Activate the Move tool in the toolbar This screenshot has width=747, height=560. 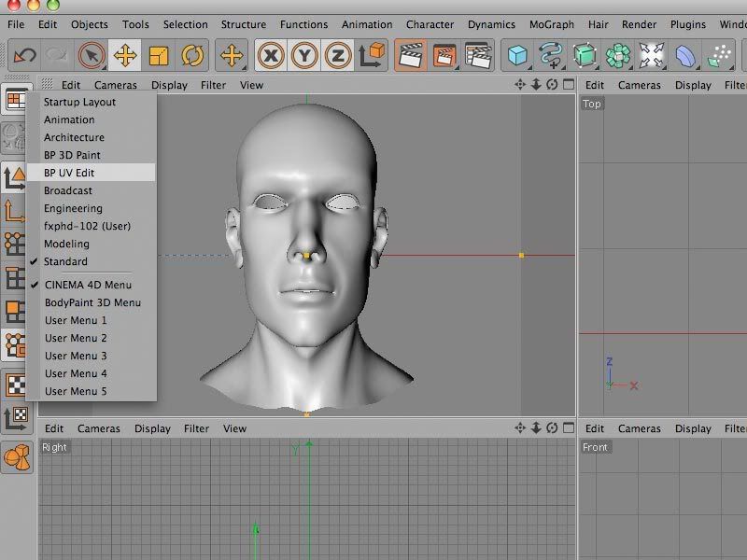(x=125, y=56)
